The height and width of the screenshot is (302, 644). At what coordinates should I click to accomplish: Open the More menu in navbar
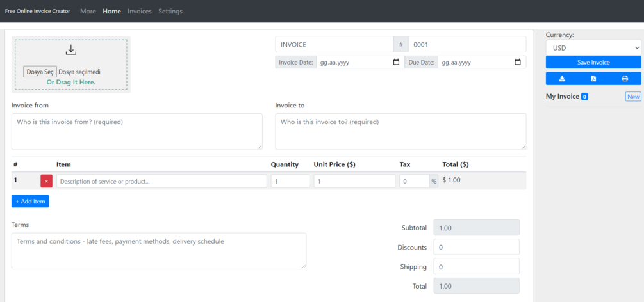click(88, 12)
